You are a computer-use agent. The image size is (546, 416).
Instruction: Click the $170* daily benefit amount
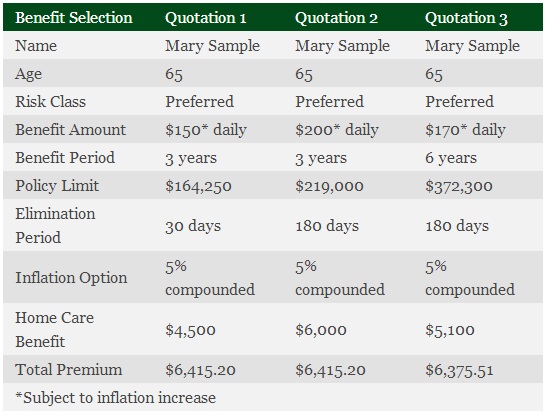(465, 130)
